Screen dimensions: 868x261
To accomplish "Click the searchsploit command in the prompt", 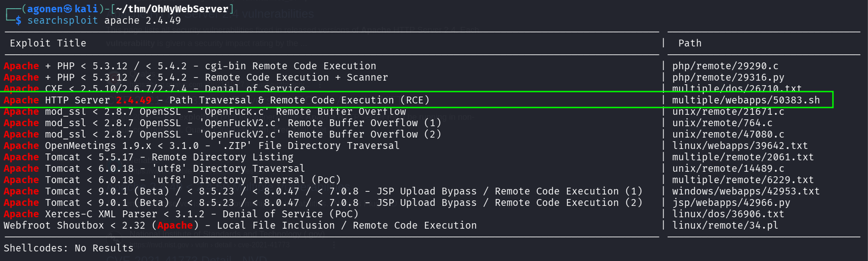I will [62, 20].
